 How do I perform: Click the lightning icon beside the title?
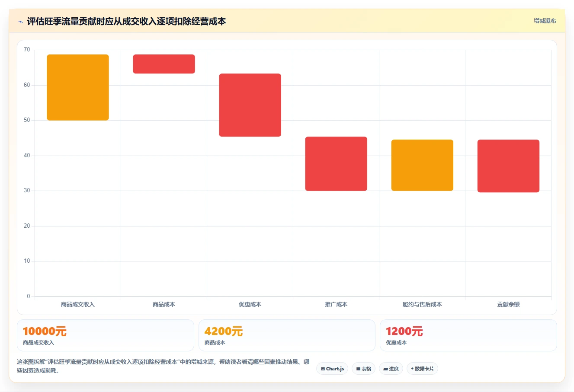click(20, 22)
